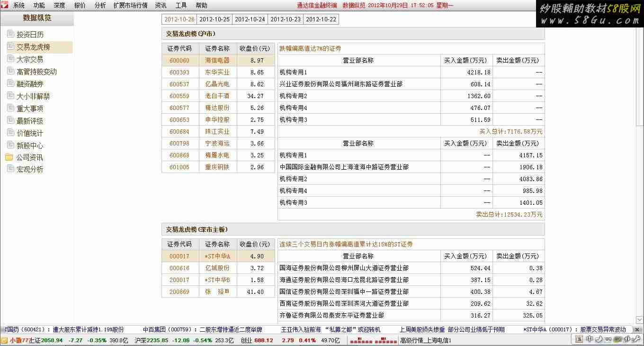The width and height of the screenshot is (644, 346).
Task: Click the red app logo icon
Action: pos(4,5)
